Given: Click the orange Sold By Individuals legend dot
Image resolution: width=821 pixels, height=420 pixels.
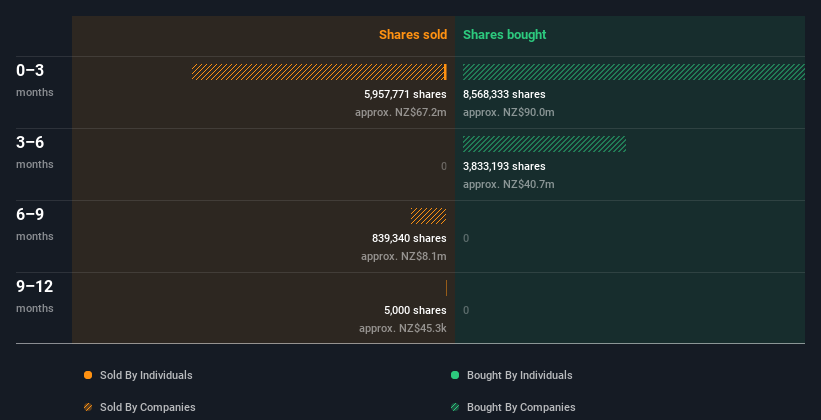Looking at the screenshot, I should (x=88, y=375).
